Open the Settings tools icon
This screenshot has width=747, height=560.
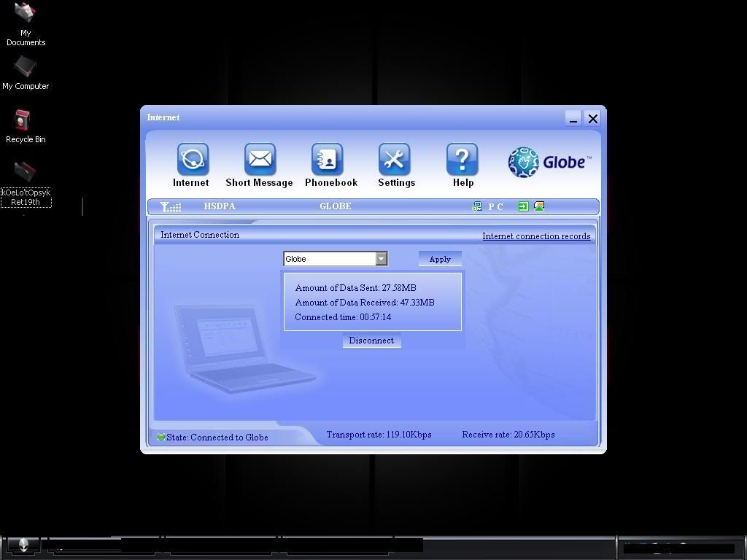pyautogui.click(x=394, y=159)
